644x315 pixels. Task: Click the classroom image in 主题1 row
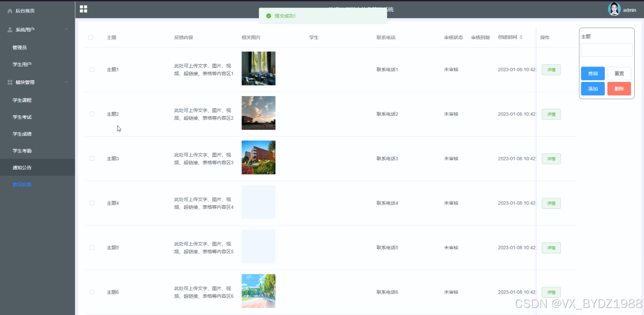pos(258,68)
